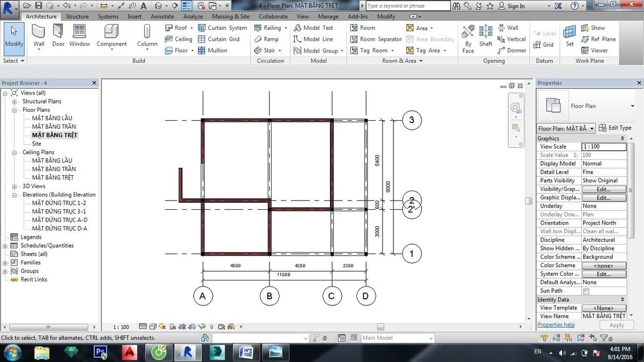
Task: Click the Grid datum tool
Action: 543,45
